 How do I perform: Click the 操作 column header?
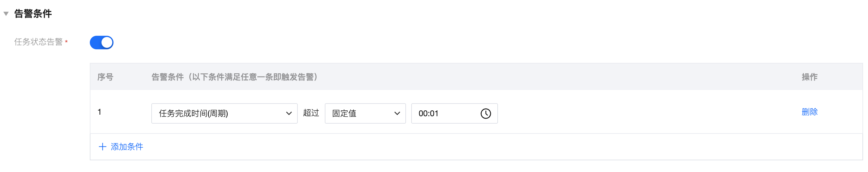coord(809,77)
